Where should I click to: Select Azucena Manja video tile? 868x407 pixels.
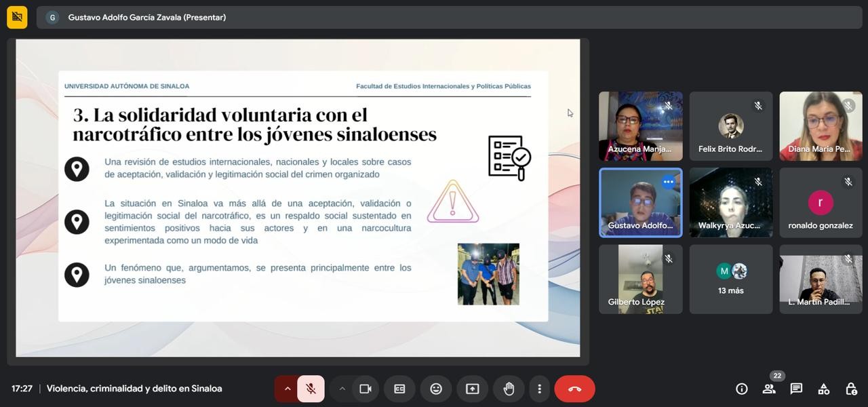tap(640, 126)
